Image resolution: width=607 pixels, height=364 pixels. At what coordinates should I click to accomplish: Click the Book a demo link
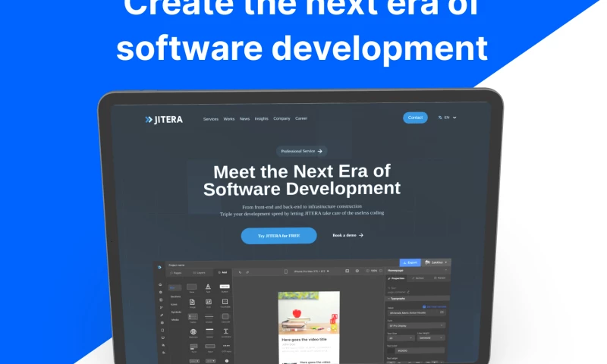[x=348, y=235]
